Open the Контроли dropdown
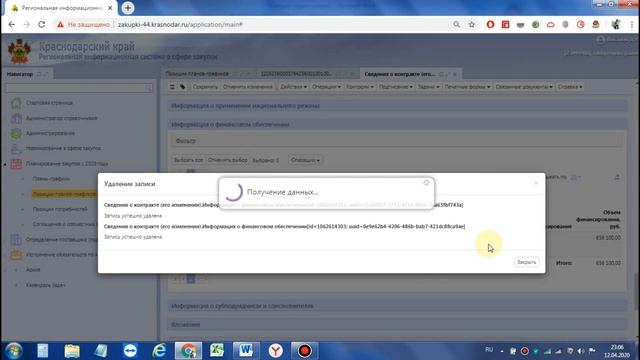This screenshot has width=640, height=360. (x=360, y=87)
